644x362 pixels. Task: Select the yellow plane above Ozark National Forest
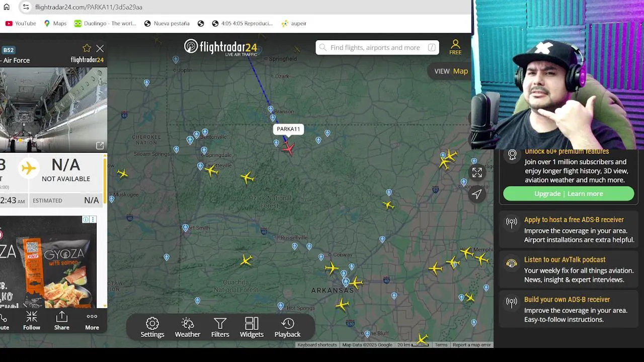(x=247, y=177)
